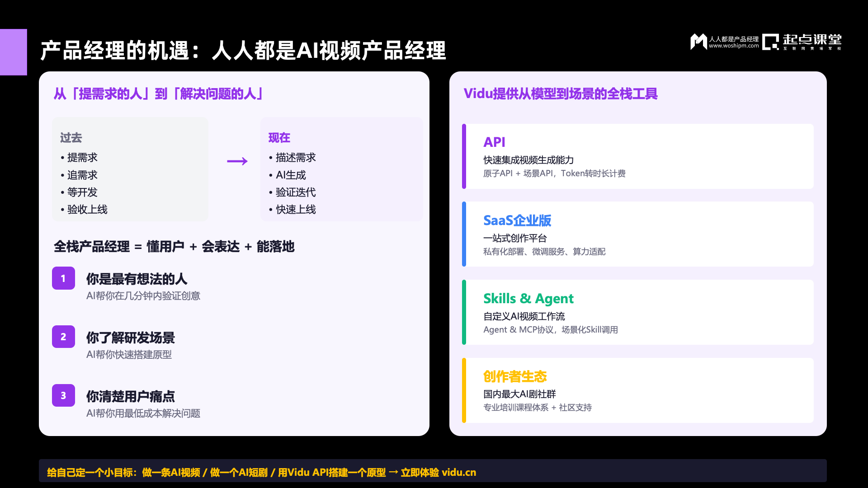Viewport: 868px width, 488px height.
Task: Open the www.woshipm.com link
Action: 734,46
